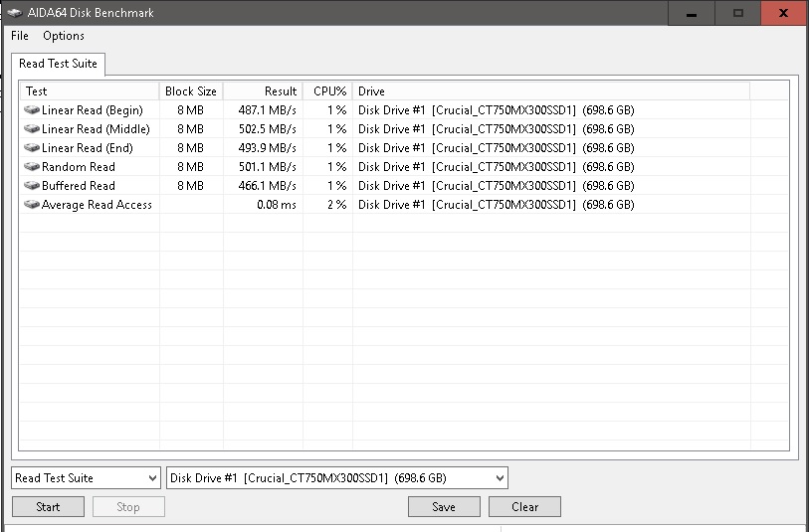Select the Read Test Suite tab
This screenshot has width=809, height=532.
[58, 64]
